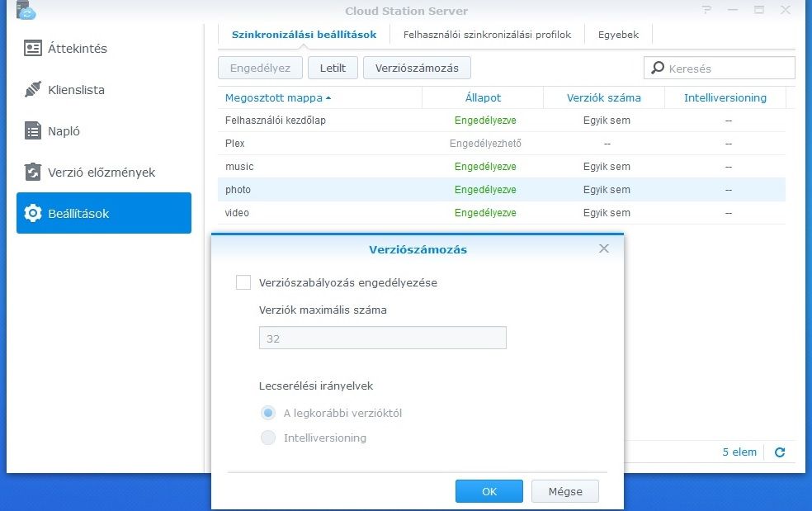812x511 pixels.
Task: Enable the Verziószabályozás engedélyezése checkbox
Action: coord(243,282)
